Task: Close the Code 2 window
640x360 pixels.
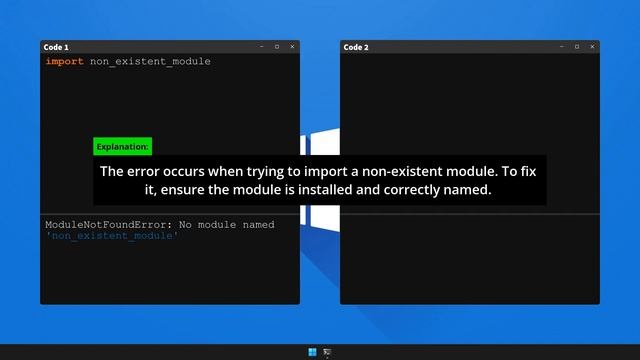Action: tap(592, 47)
